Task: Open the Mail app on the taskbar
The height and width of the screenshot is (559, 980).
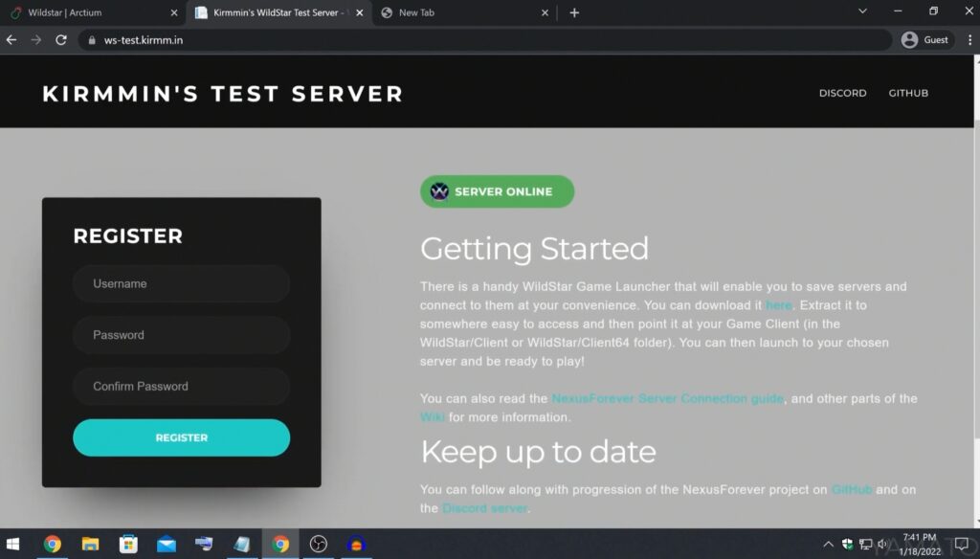Action: [x=167, y=544]
